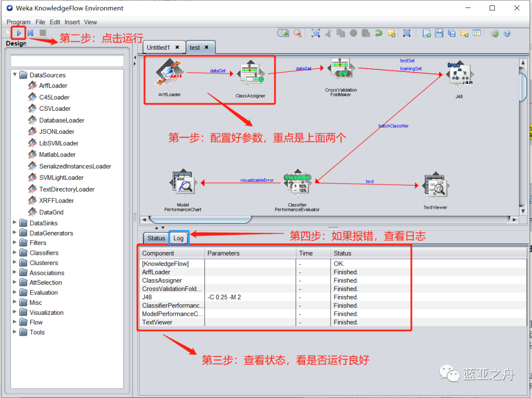Image resolution: width=532 pixels, height=398 pixels.
Task: Click the new layout icon
Action: 427,33
